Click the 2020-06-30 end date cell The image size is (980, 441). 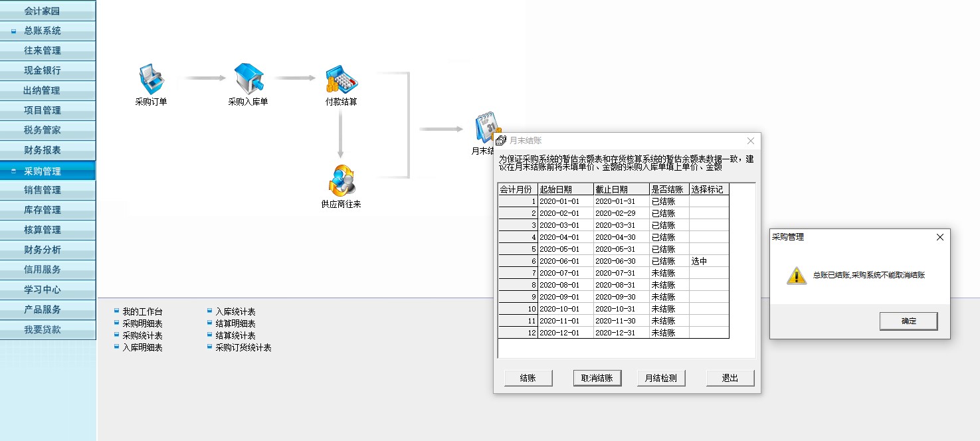point(622,261)
